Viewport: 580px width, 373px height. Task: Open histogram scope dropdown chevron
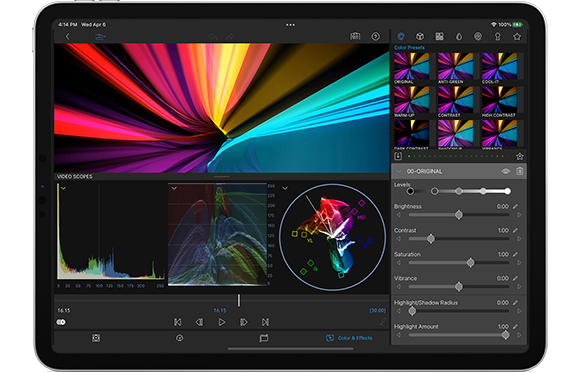63,188
